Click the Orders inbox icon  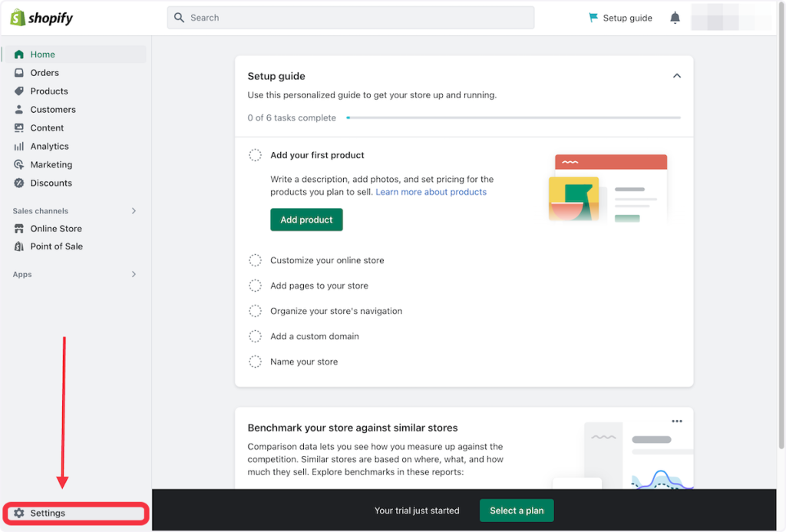[19, 73]
